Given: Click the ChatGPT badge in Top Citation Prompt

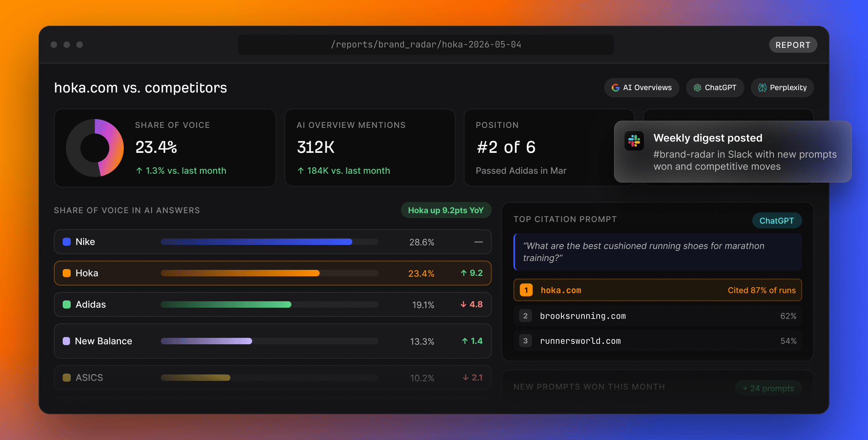Looking at the screenshot, I should point(776,220).
